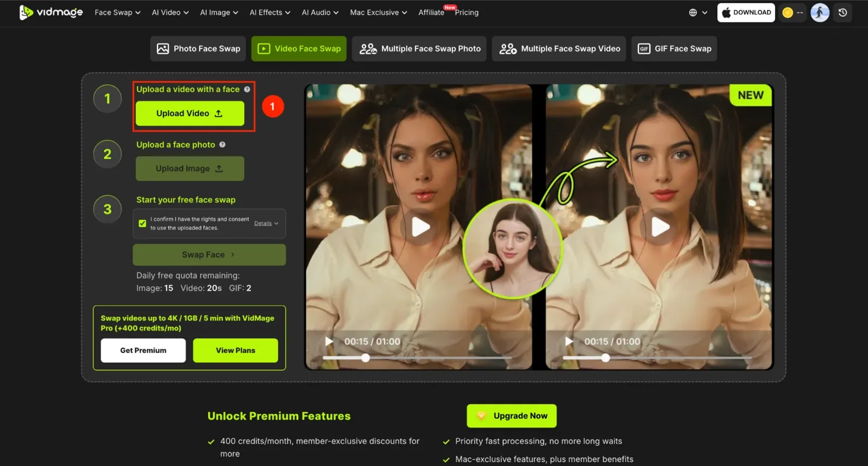
Task: Click the 'Image: 15' quota value
Action: click(x=155, y=288)
